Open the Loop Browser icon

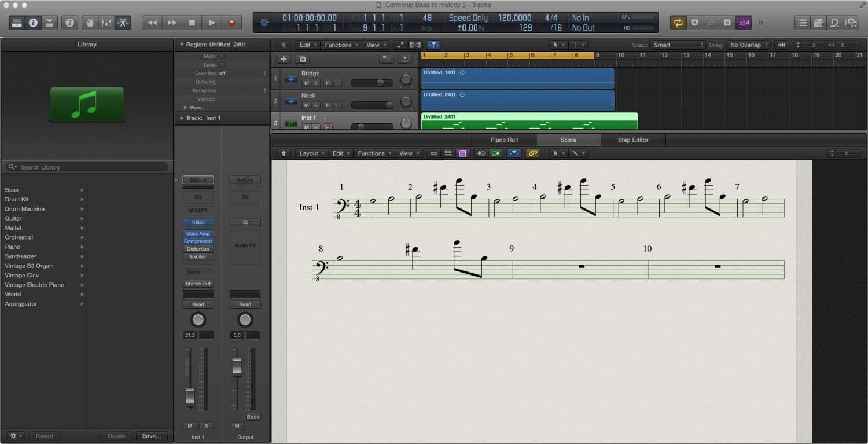[834, 23]
